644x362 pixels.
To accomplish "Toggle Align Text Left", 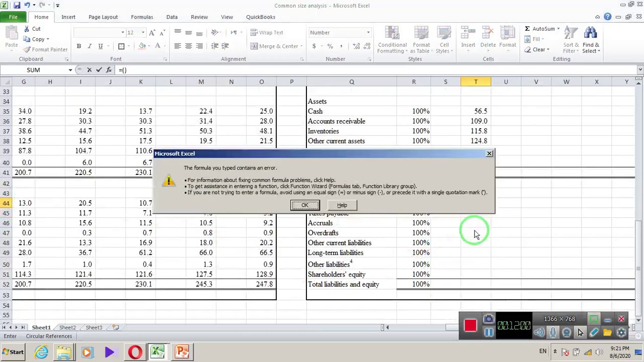I will click(178, 46).
